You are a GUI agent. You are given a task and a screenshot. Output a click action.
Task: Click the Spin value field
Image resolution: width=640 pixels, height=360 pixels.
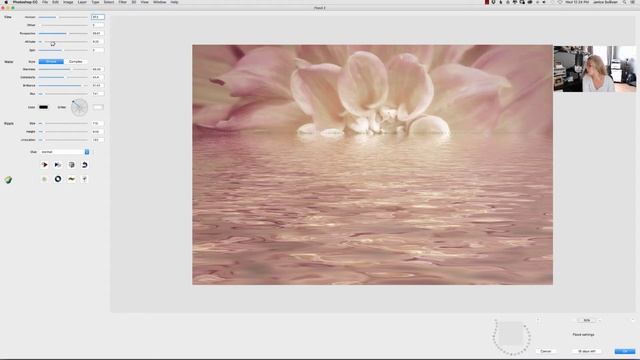(98, 50)
